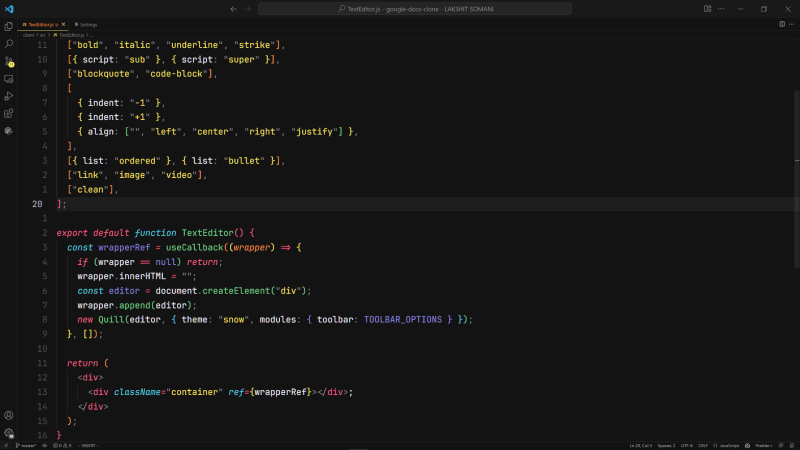Screen dimensions: 800x450
Task: Click the JavaScript language mode
Action: [x=726, y=445]
